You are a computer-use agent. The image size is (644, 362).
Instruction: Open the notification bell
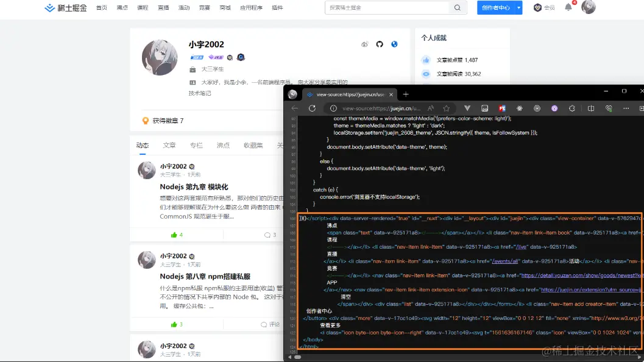tap(568, 7)
